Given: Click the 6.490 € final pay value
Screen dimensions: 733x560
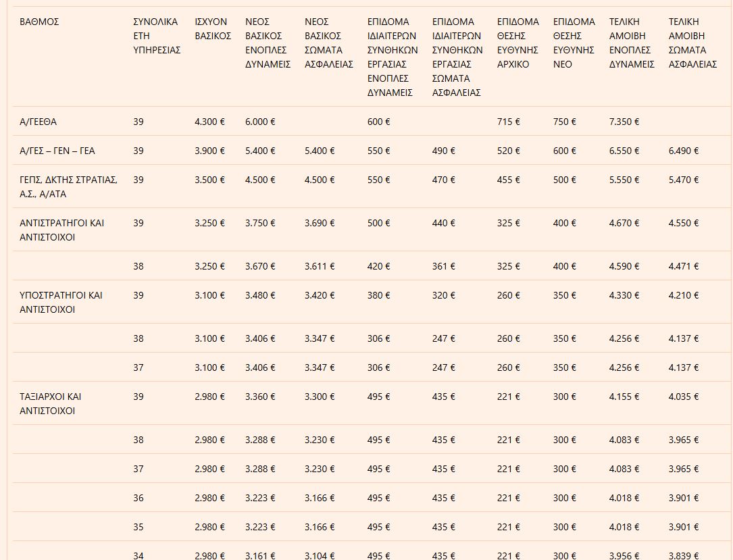Looking at the screenshot, I should tap(683, 151).
